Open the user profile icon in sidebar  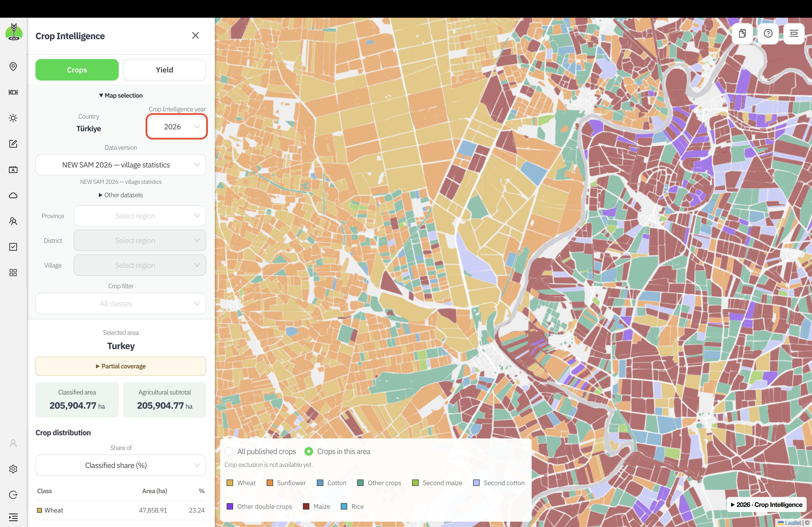click(13, 443)
